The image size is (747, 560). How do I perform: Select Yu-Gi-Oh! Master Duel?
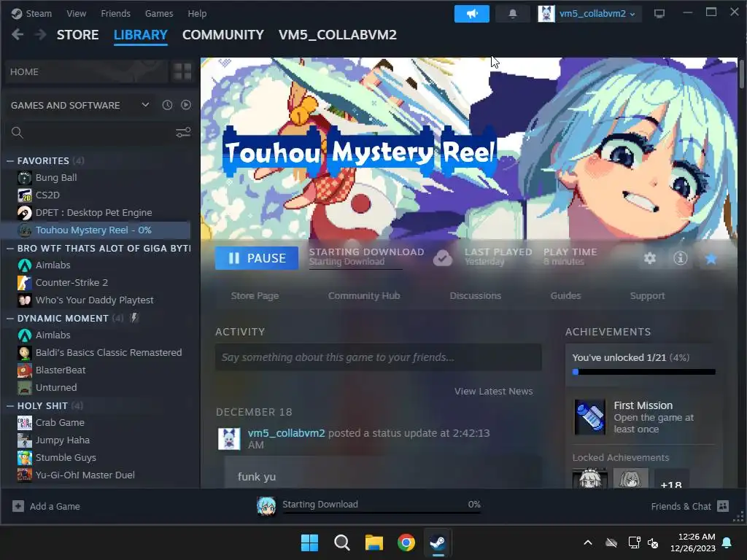96,475
